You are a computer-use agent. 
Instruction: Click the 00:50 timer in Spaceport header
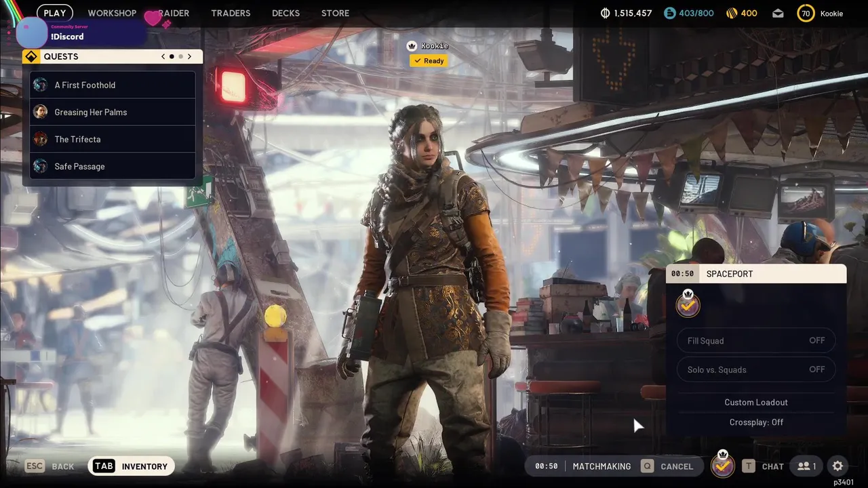[x=682, y=274]
